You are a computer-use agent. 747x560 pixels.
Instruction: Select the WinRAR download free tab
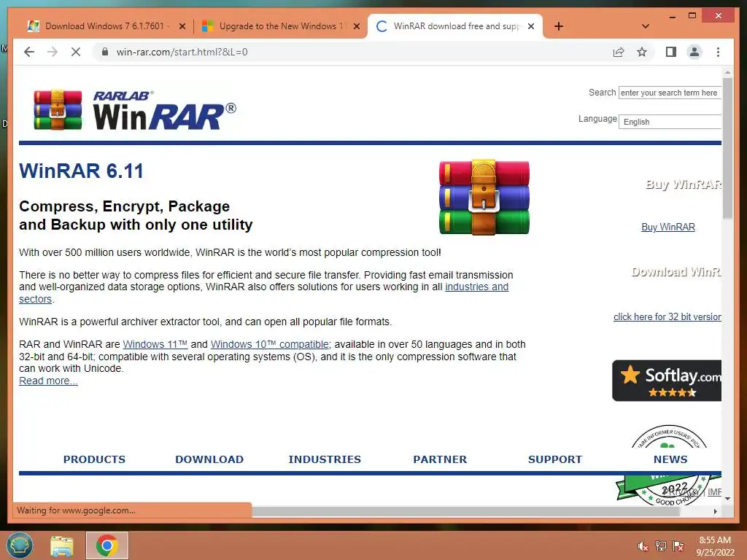coord(455,26)
